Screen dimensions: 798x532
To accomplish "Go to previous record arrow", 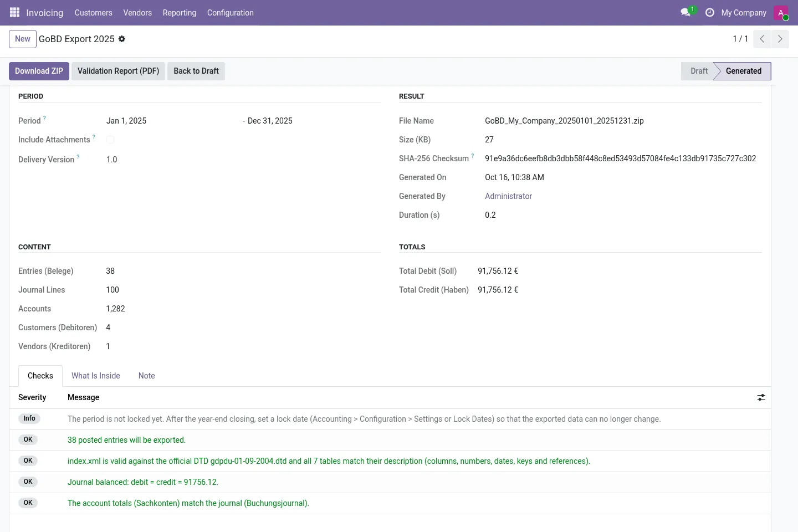I will [762, 39].
